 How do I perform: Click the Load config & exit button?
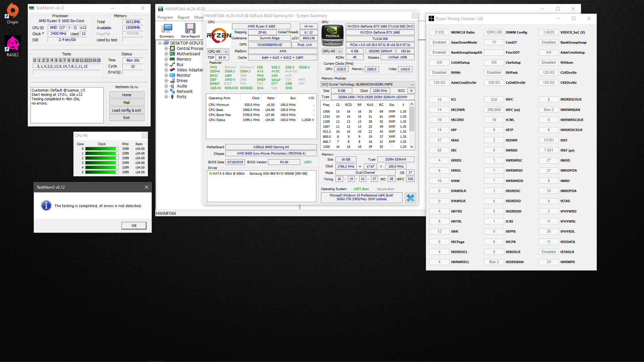point(126,110)
